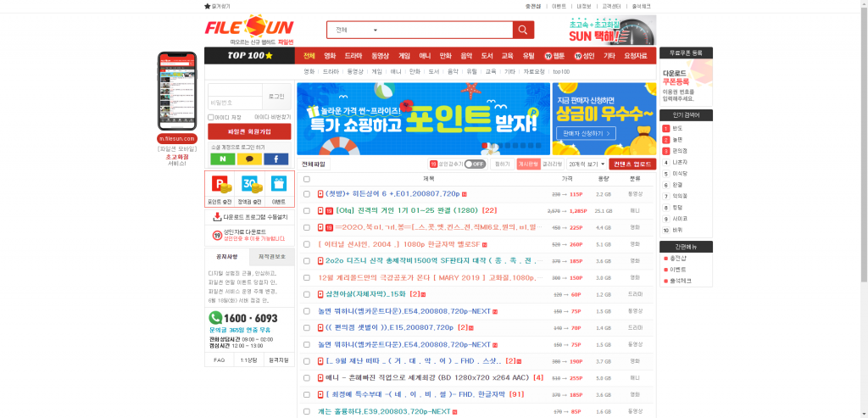
Task: Click file icon beside 편의점 샛별이 row
Action: (x=320, y=328)
